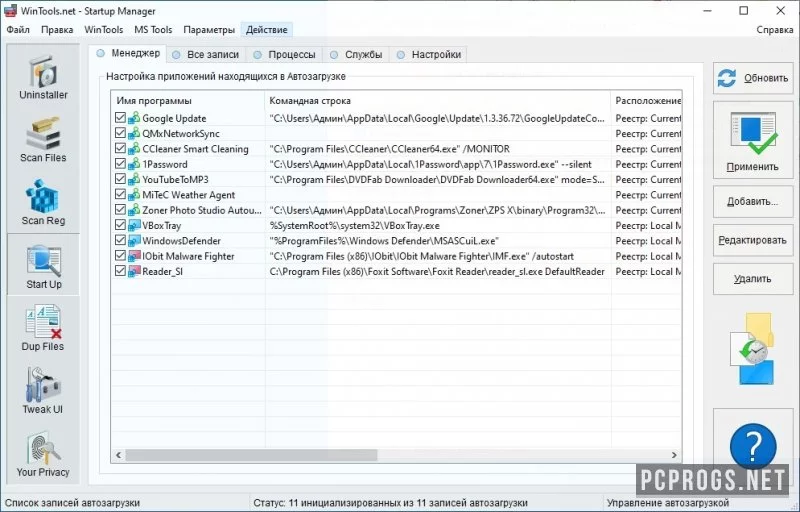
Task: Click the VBoxTray entry icon
Action: [134, 225]
